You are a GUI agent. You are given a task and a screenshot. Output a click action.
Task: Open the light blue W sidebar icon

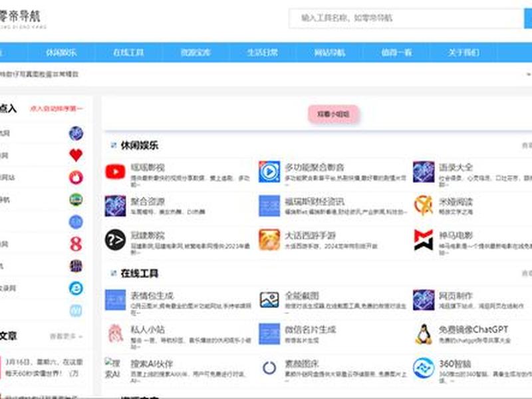[76, 311]
